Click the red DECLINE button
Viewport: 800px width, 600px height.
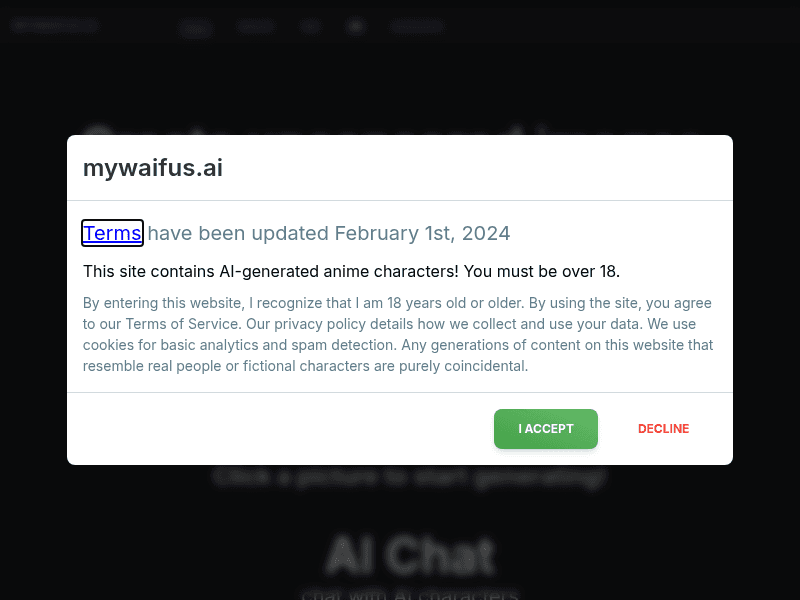pyautogui.click(x=663, y=429)
